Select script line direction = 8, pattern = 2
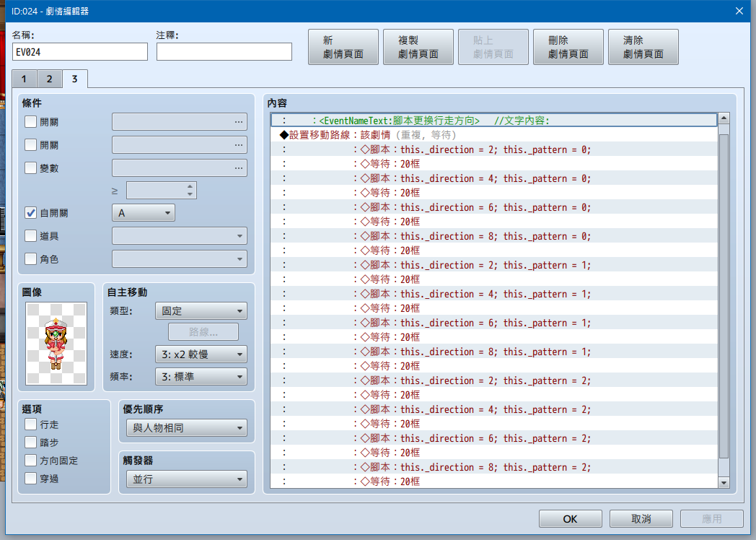Viewport: 756px width, 540px height. pyautogui.click(x=493, y=466)
